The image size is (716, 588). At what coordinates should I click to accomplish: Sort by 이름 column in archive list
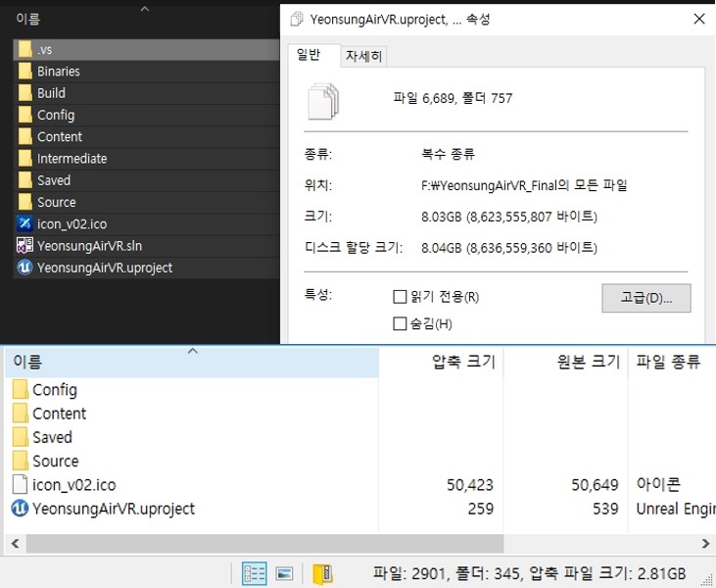tap(192, 362)
